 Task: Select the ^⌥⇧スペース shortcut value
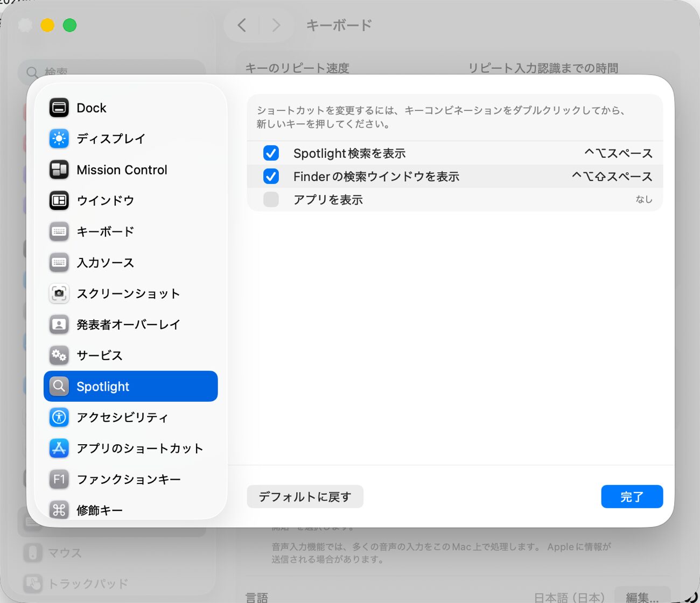(x=612, y=177)
